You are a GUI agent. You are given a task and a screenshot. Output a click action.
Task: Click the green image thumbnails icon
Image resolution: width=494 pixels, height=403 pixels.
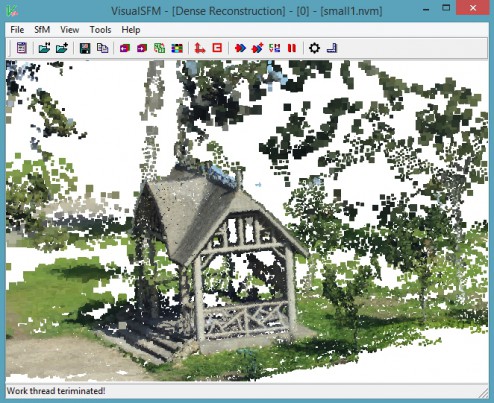(160, 48)
